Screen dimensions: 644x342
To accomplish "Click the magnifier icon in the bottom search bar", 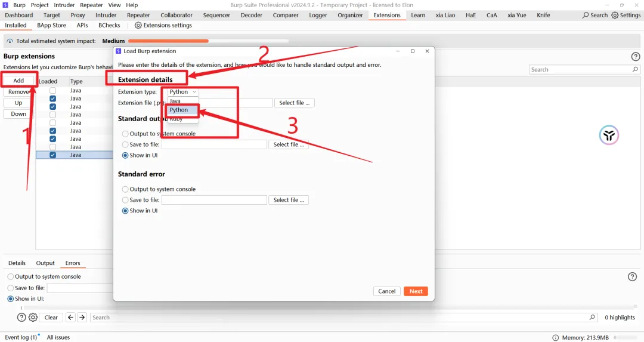I will coord(592,318).
